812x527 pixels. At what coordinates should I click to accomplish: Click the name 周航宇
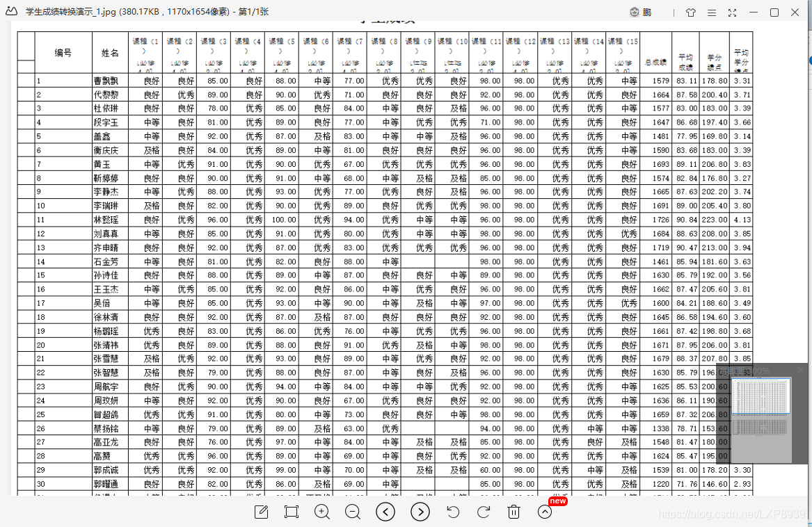pyautogui.click(x=106, y=386)
